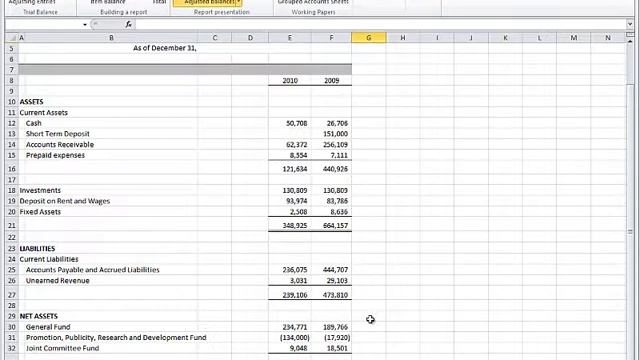Select column H header
Viewport: 640px width, 360px height.
tap(403, 38)
